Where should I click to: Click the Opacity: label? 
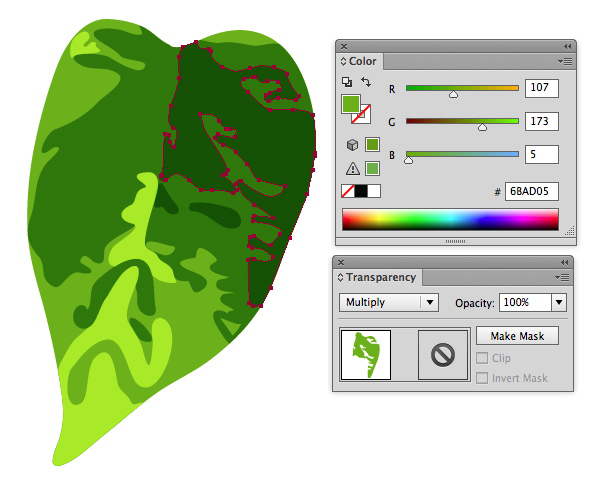(474, 303)
